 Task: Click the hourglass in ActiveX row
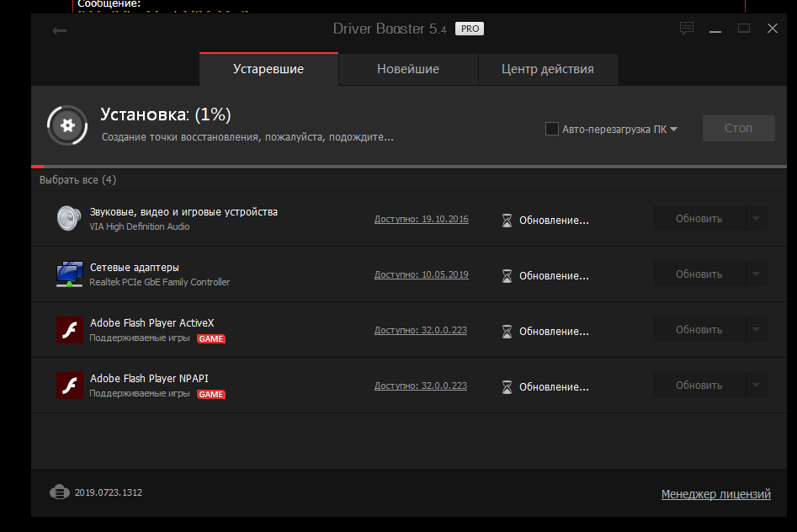click(507, 332)
